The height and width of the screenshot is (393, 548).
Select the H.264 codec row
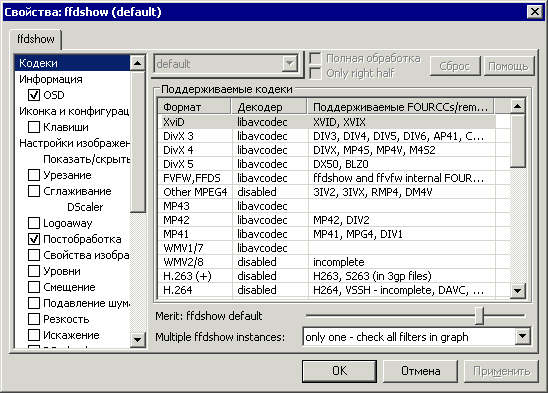point(326,290)
